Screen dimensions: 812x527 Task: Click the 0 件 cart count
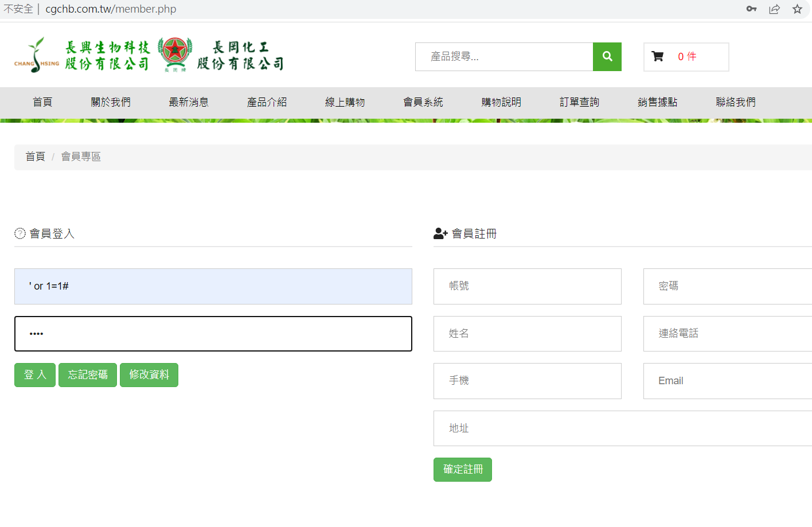coord(687,56)
